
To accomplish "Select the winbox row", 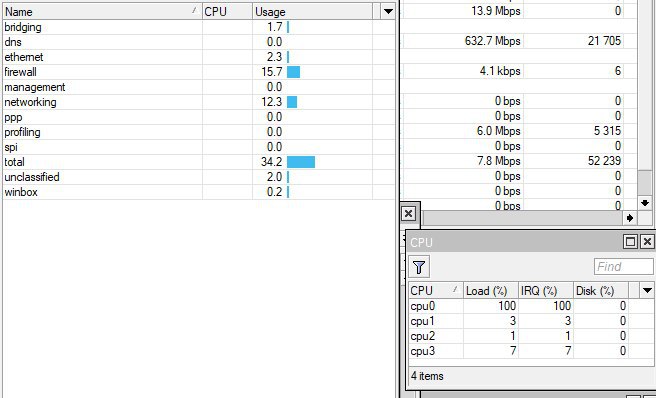I will point(199,192).
